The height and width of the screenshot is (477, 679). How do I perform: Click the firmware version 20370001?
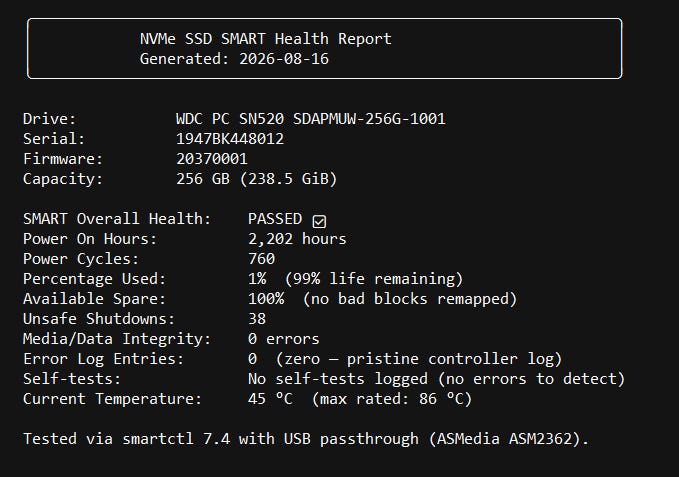tap(212, 159)
